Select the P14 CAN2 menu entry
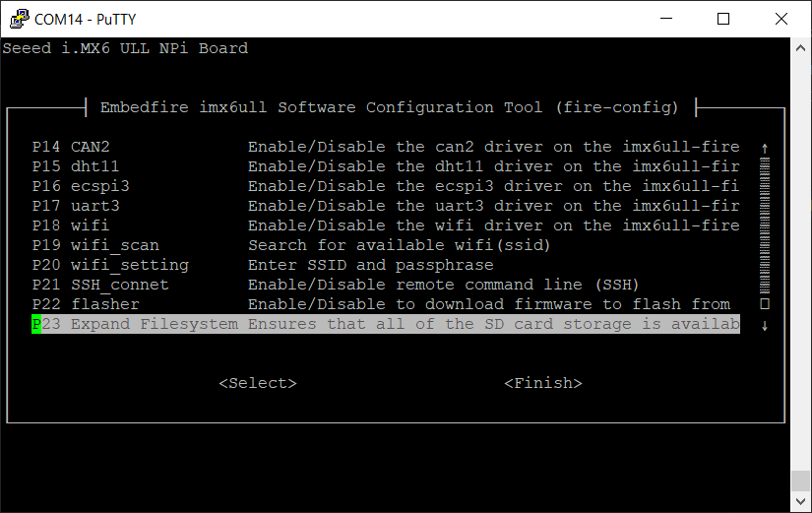Image resolution: width=812 pixels, height=513 pixels. coord(386,147)
